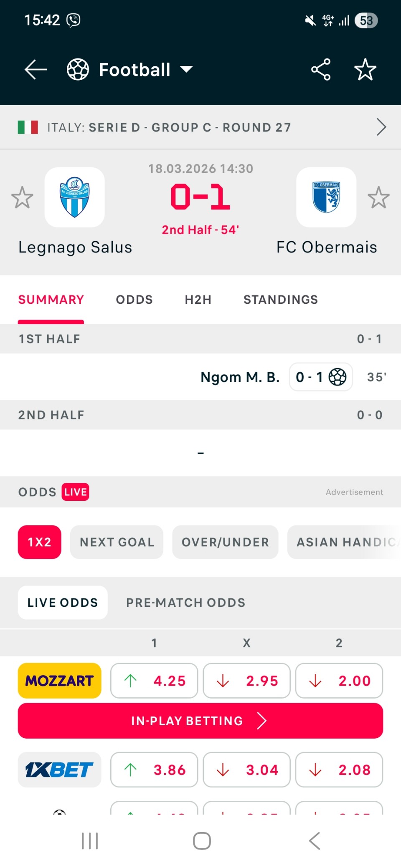Tap the header star to favorite match
401x868 pixels.
pos(365,69)
